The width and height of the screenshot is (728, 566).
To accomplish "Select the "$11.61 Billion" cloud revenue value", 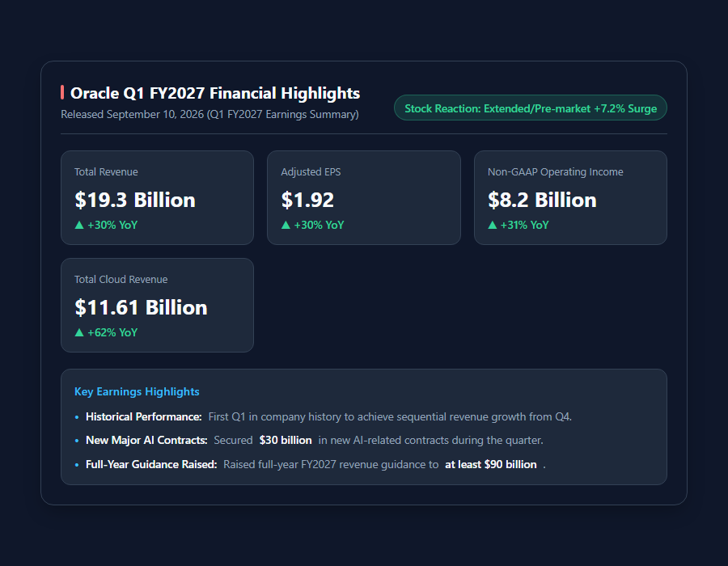I will [141, 307].
